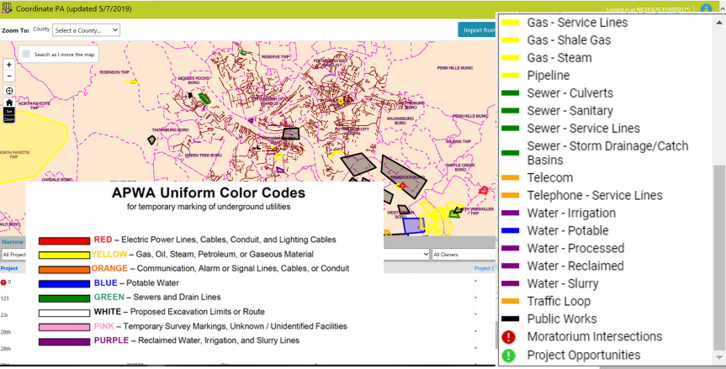Click the Moratorium Intersections red alert icon
Viewport: 726px width, 369px height.
[508, 337]
